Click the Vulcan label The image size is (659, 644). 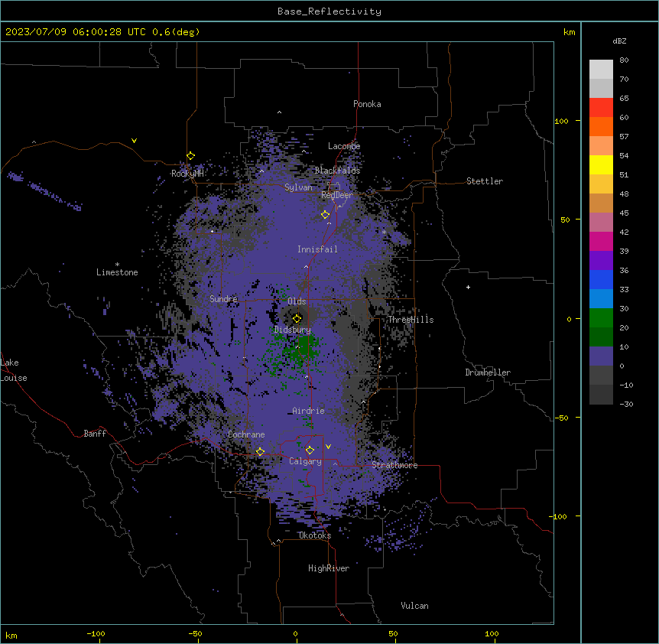pyautogui.click(x=415, y=606)
